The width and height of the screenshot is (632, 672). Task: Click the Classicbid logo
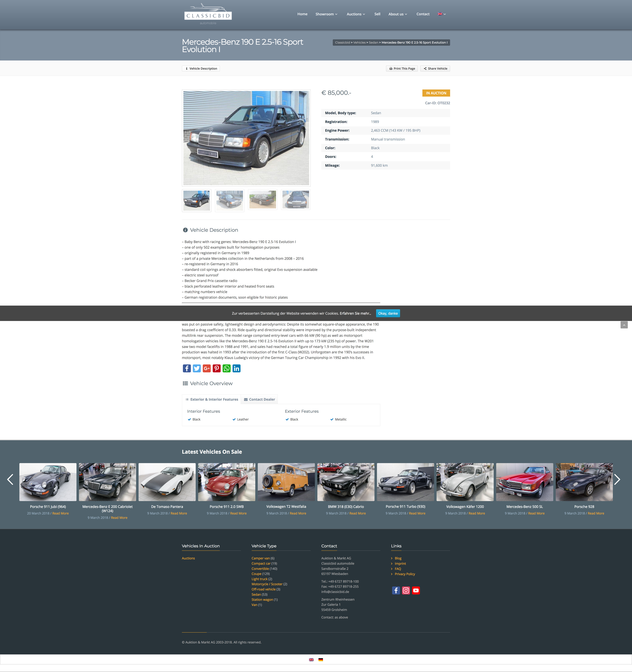click(208, 14)
